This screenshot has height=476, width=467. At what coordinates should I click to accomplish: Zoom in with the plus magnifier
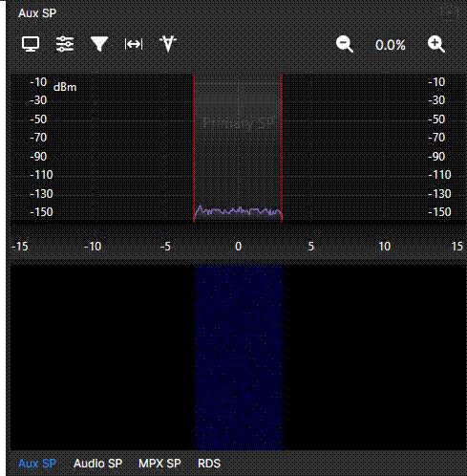click(436, 44)
